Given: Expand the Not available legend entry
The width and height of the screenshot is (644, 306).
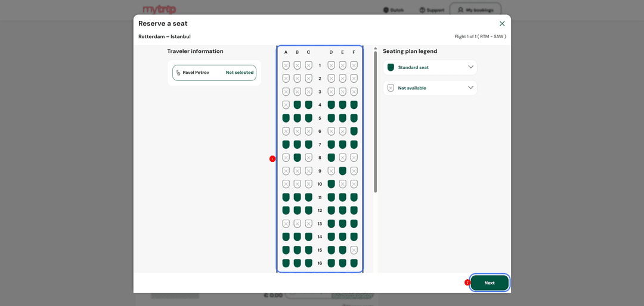Looking at the screenshot, I should click(x=430, y=88).
